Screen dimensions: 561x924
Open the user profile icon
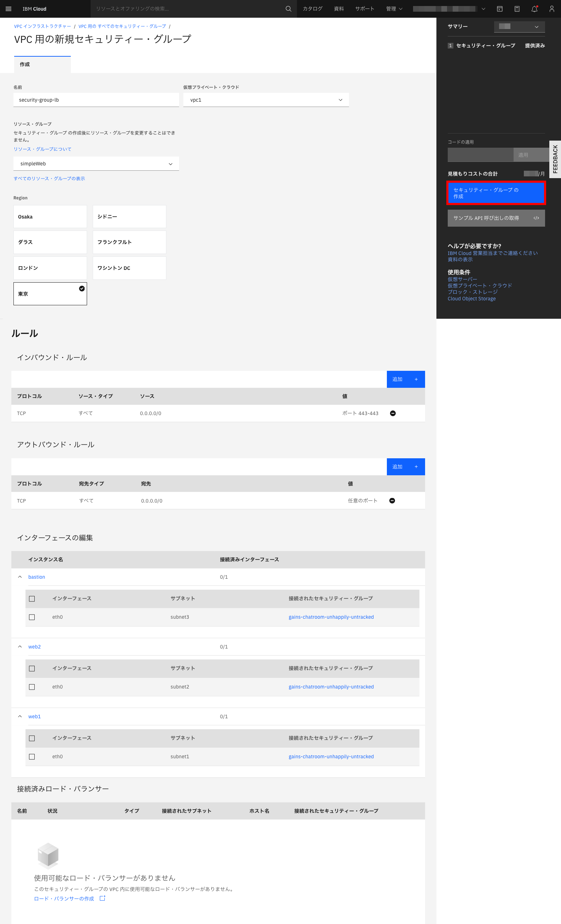pyautogui.click(x=552, y=8)
